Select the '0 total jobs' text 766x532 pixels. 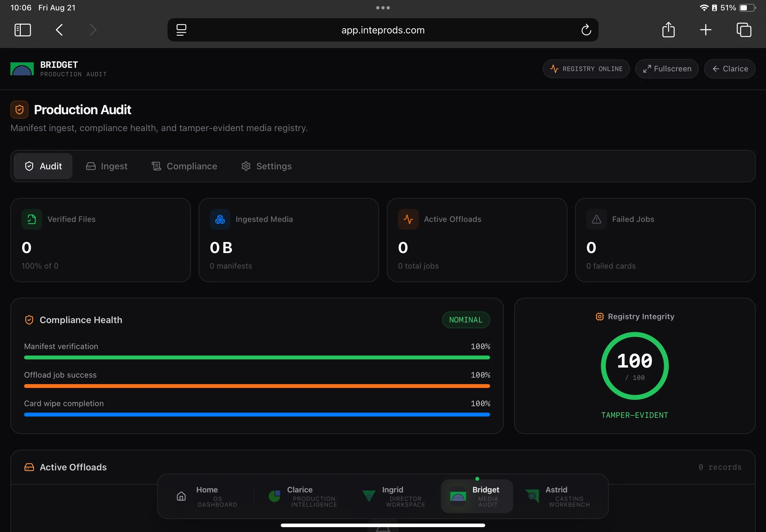click(418, 266)
